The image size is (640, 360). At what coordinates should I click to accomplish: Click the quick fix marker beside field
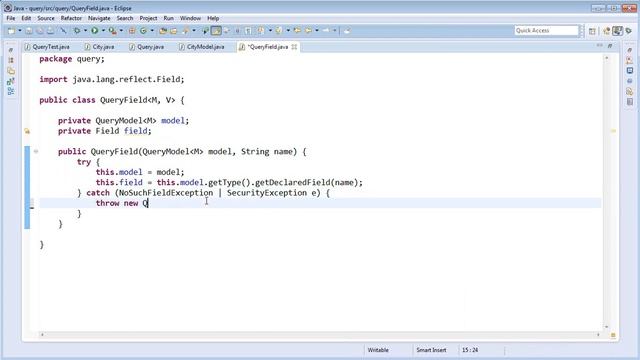[x=27, y=131]
